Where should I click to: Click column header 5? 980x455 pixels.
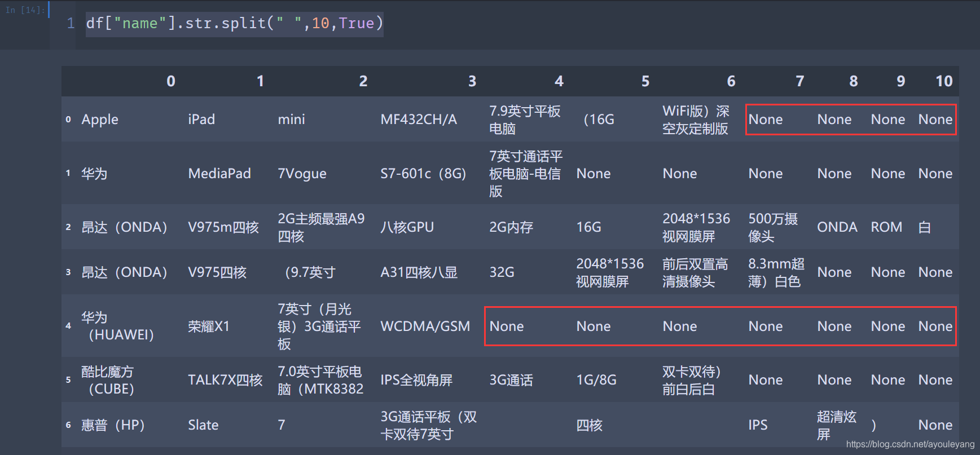[645, 81]
